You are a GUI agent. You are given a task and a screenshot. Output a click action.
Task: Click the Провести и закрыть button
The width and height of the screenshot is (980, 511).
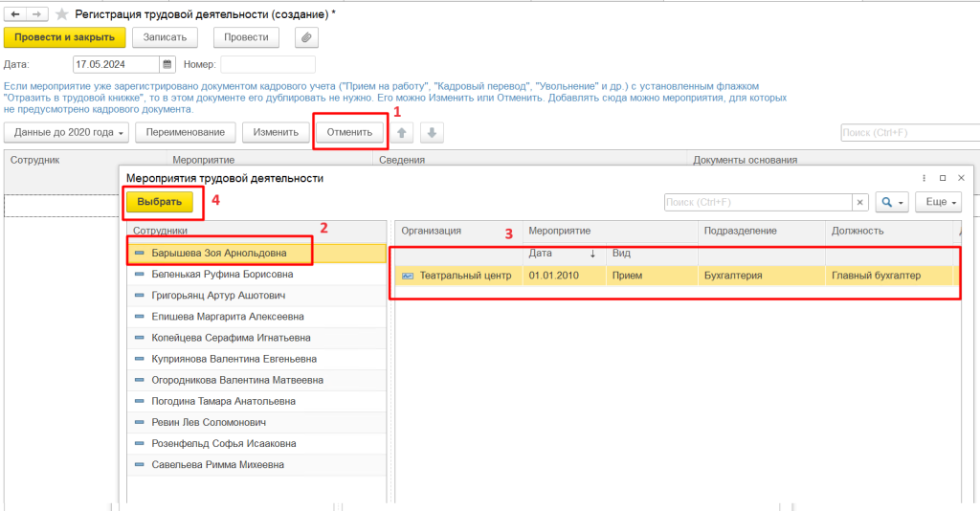[64, 37]
